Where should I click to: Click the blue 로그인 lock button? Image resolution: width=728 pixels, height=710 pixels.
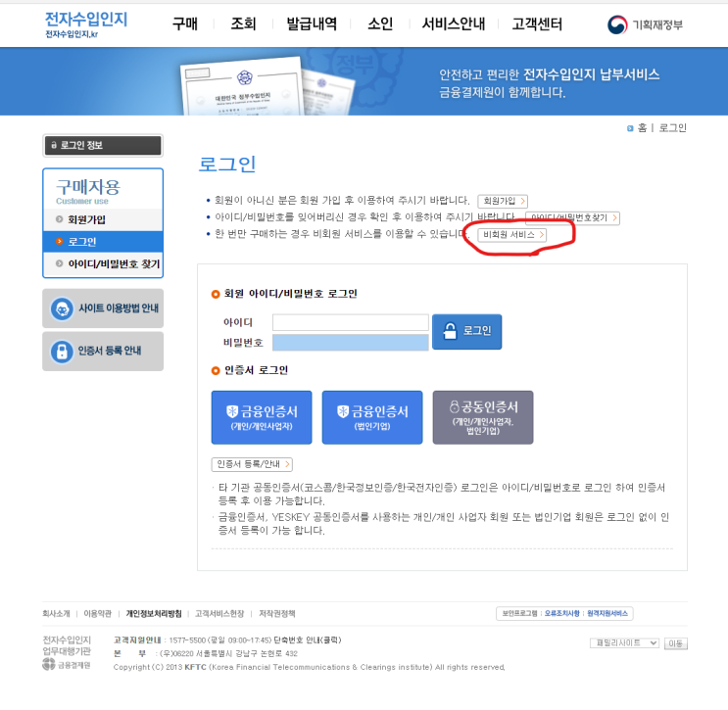(x=466, y=331)
